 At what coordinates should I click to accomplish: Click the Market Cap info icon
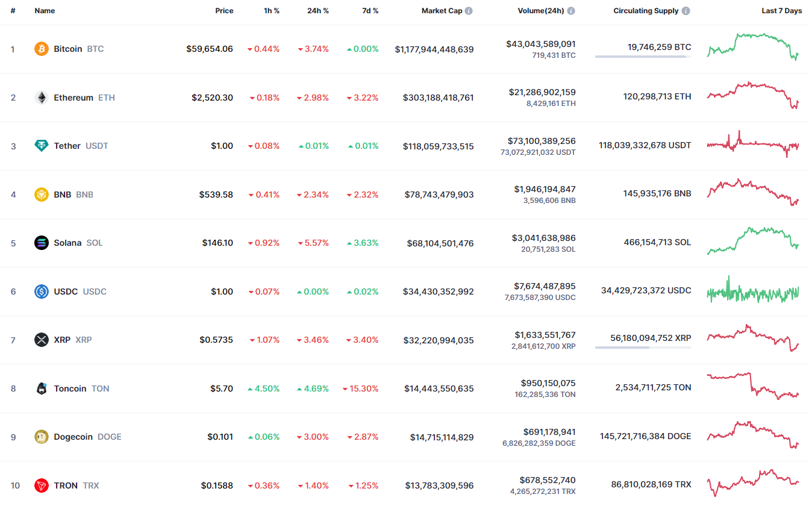(469, 11)
